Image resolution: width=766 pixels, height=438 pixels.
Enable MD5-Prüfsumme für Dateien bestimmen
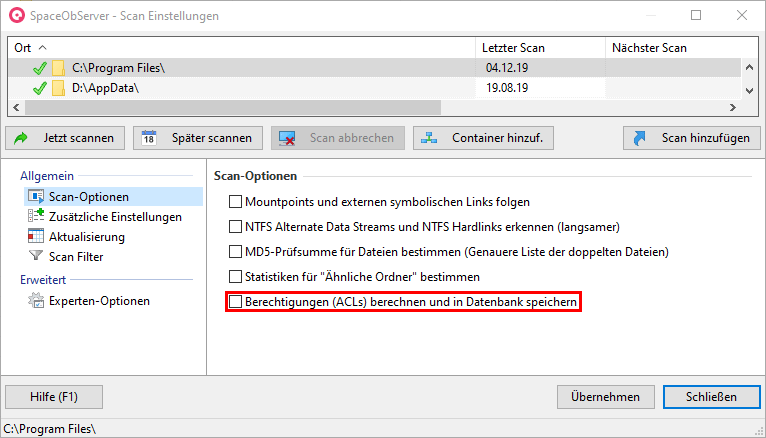(235, 251)
